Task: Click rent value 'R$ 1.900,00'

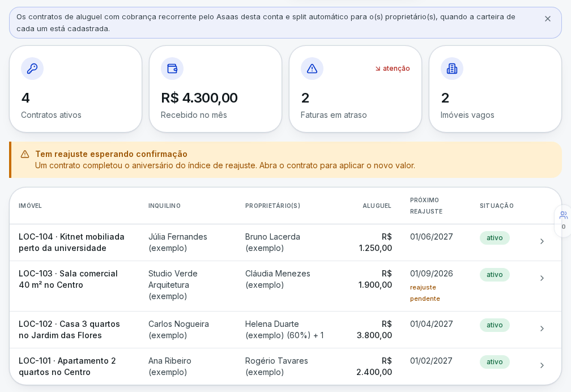Action: (376, 279)
